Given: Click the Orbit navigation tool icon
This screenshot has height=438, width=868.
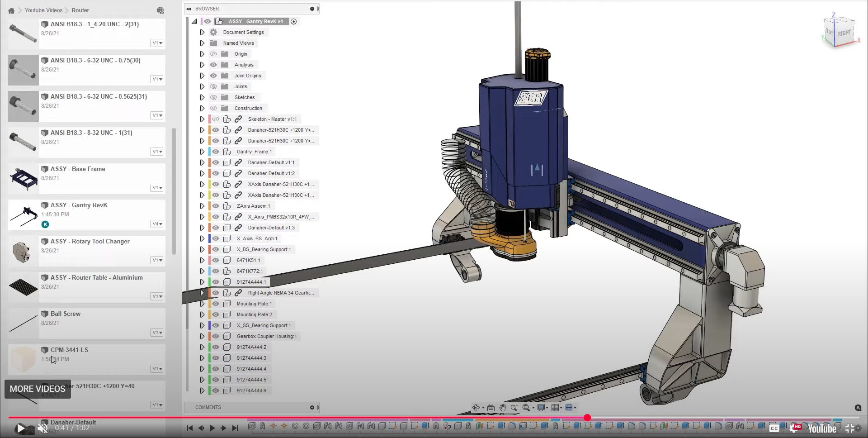Looking at the screenshot, I should [476, 408].
